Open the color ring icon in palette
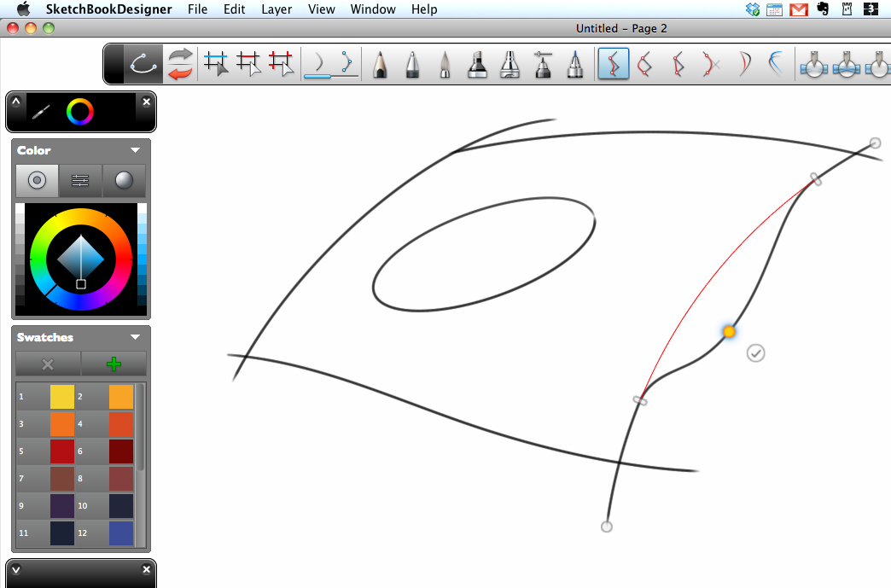891x588 pixels. pyautogui.click(x=80, y=111)
